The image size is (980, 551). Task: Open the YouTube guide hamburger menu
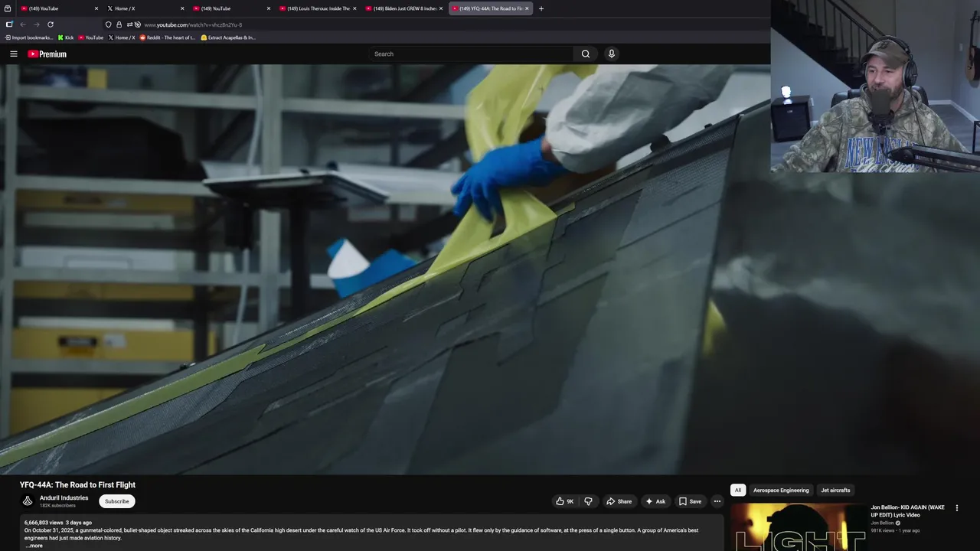tap(13, 54)
